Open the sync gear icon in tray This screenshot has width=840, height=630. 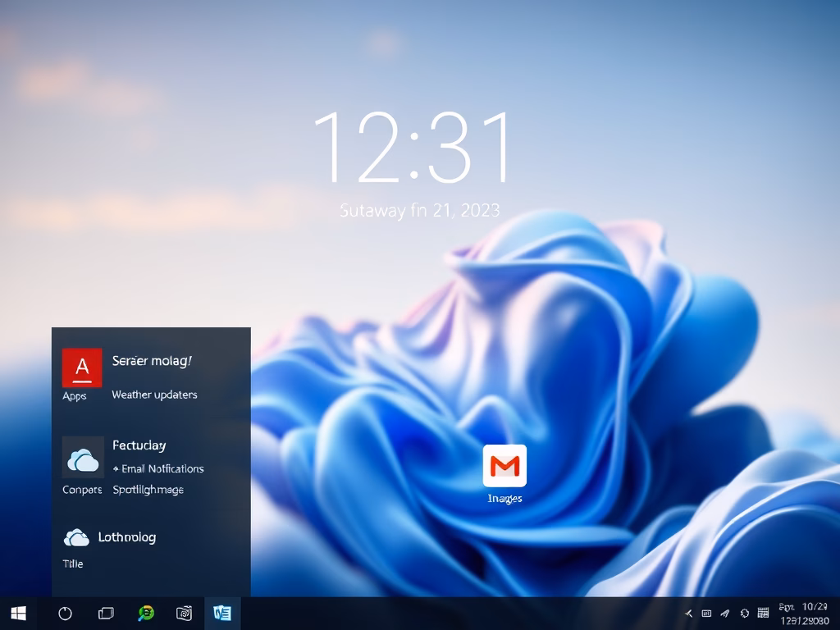[745, 614]
